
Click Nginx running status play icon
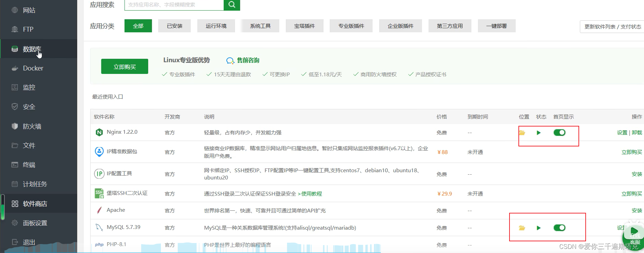[x=539, y=133]
